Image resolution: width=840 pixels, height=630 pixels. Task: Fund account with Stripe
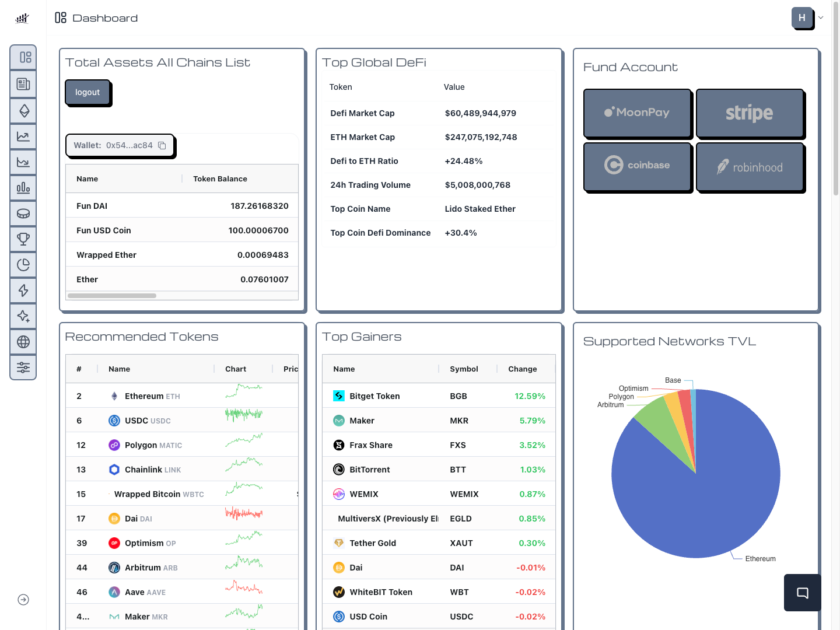[750, 113]
